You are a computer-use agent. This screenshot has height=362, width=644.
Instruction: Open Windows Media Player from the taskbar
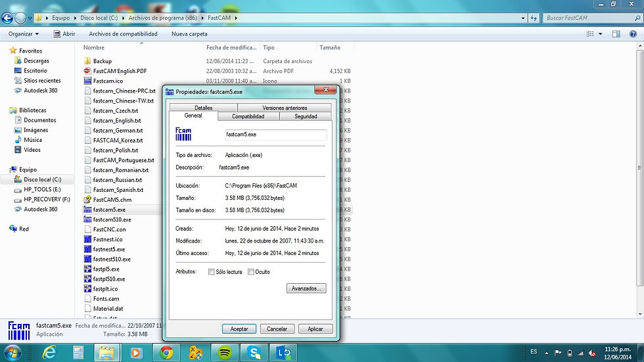(x=136, y=353)
